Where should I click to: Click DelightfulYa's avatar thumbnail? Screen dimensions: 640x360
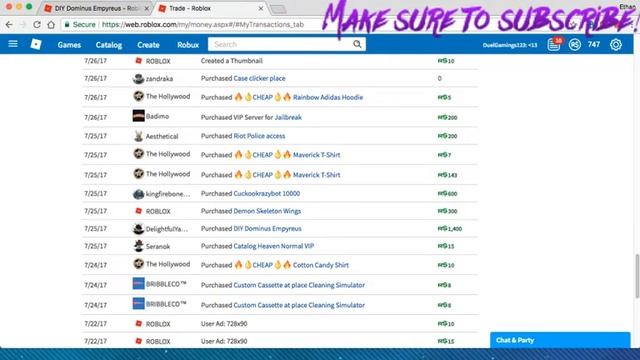click(x=138, y=229)
